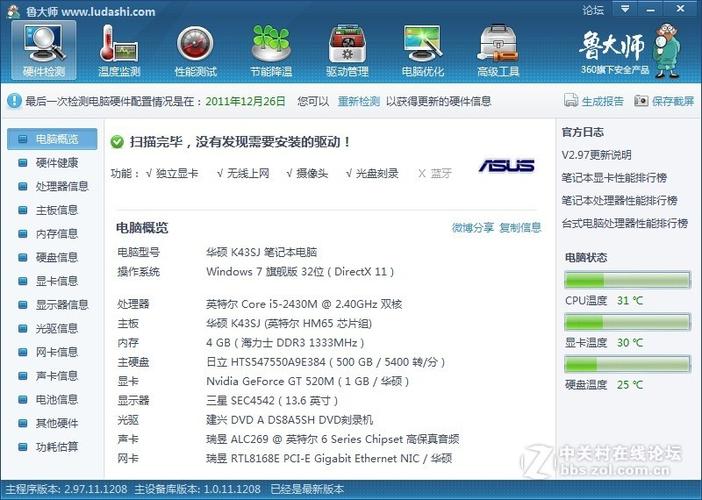Open V2.97更新说明 update notes
The height and width of the screenshot is (500, 702).
coord(596,155)
